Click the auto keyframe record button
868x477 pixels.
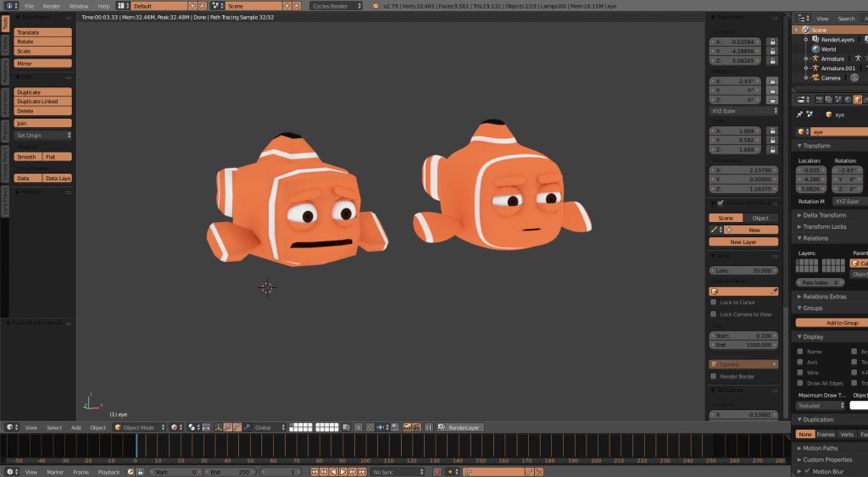[x=437, y=472]
